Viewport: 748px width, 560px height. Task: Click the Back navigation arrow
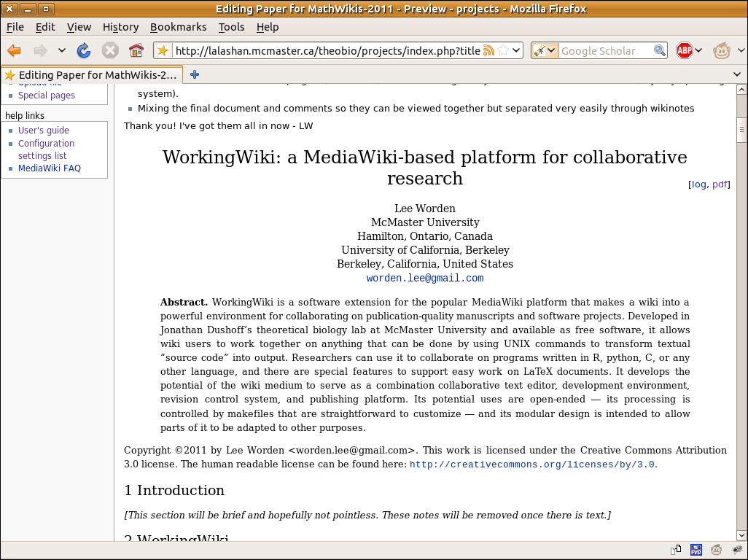(14, 50)
